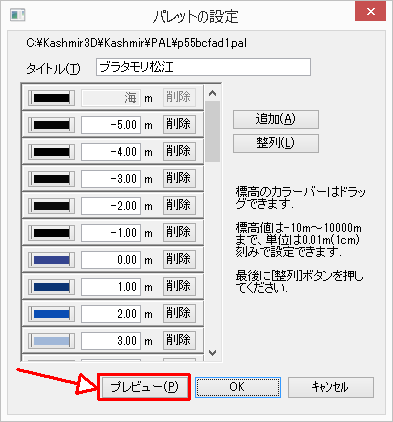The image size is (393, 422).
Task: Click the light blue color bar at 3.00 m
Action: 51,341
